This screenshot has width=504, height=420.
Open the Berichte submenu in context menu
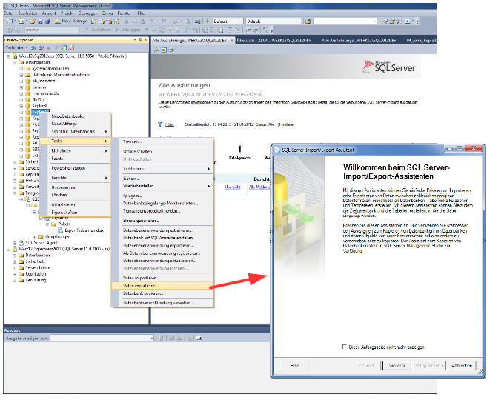75,178
